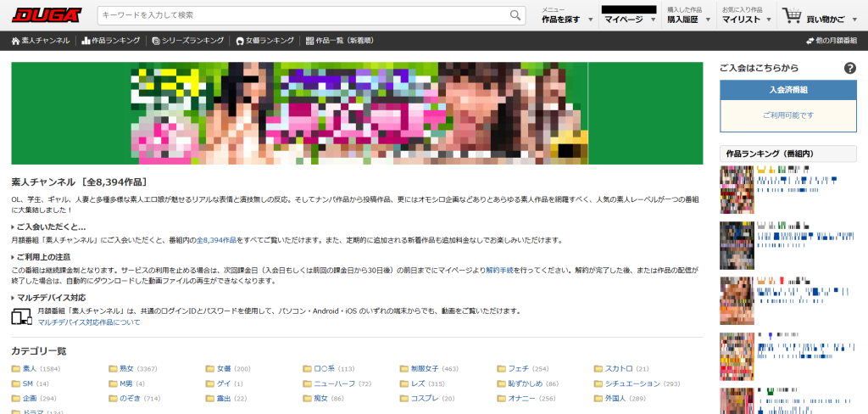Click 他の月額番組 link
Viewport: 868px width, 414px height.
click(x=832, y=41)
